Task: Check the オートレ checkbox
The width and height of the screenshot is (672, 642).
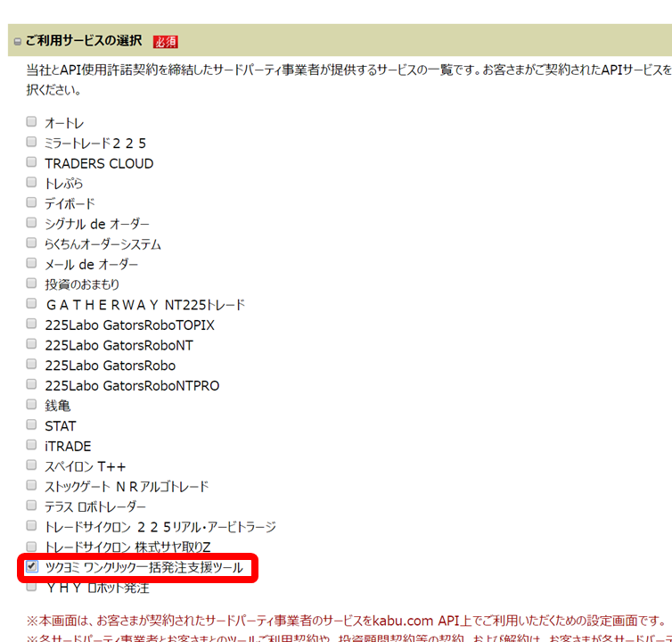Action: 31,121
